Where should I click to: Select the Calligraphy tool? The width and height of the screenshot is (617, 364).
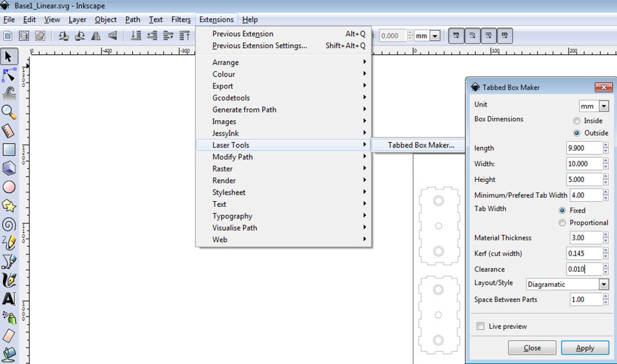pos(9,280)
